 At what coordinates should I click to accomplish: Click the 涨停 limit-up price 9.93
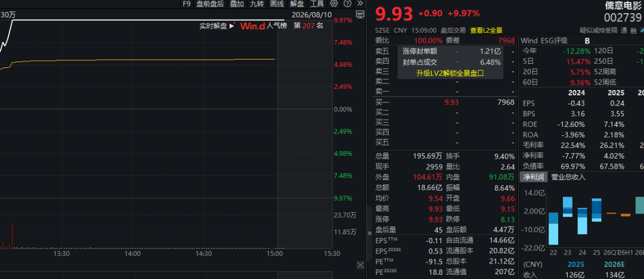(x=436, y=219)
